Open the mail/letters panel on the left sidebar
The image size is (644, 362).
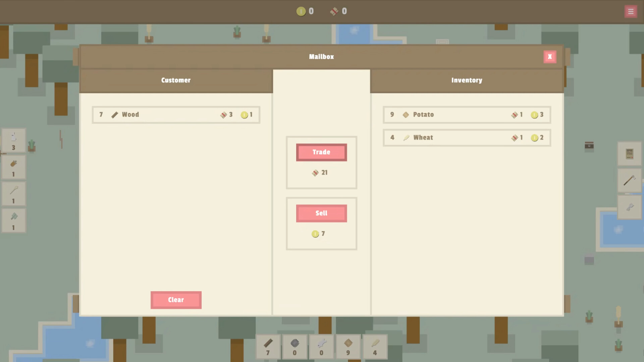(14, 140)
